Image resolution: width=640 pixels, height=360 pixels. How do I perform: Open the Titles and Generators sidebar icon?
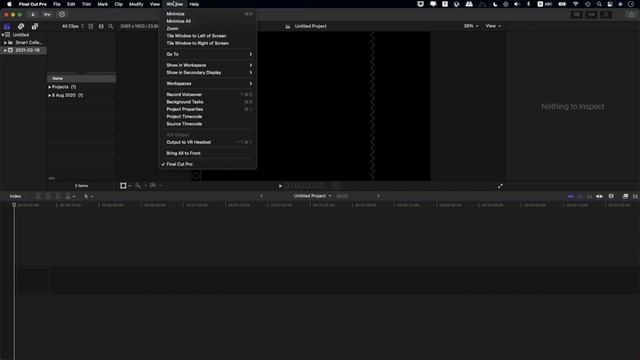click(35, 27)
